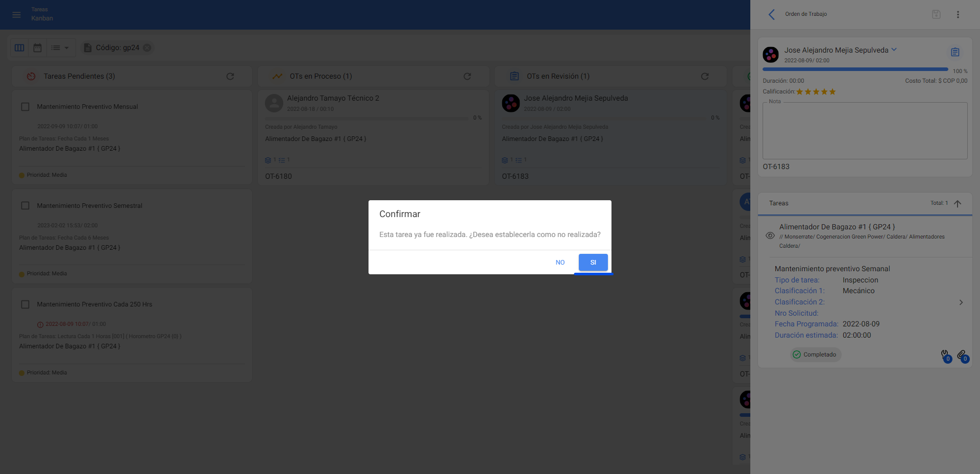Click the SI button in Confirmar dialog
The image size is (980, 474).
[x=593, y=262]
